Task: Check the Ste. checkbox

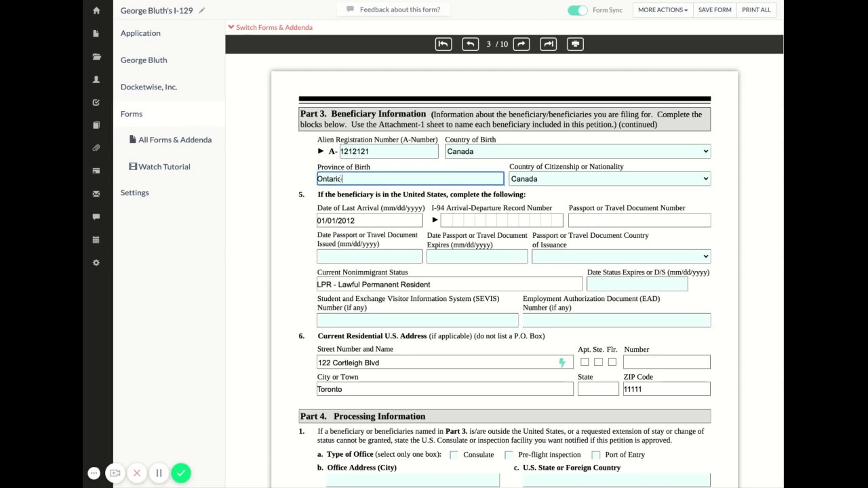Action: coord(598,362)
